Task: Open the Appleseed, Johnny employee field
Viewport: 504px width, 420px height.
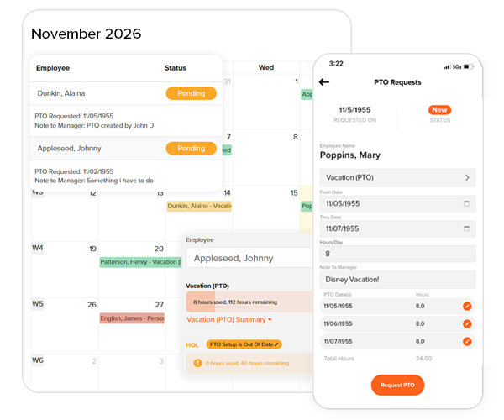Action: [x=248, y=259]
